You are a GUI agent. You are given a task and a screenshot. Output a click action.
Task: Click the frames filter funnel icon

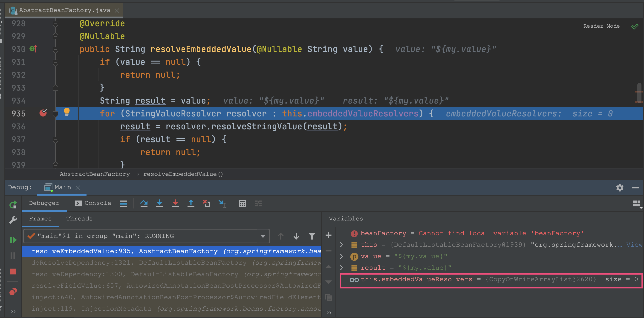(x=312, y=236)
